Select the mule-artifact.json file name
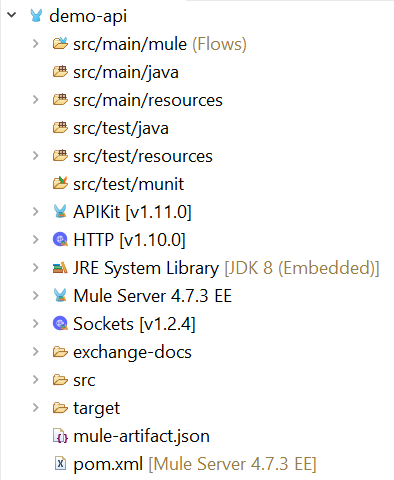The width and height of the screenshot is (394, 480). (x=141, y=436)
